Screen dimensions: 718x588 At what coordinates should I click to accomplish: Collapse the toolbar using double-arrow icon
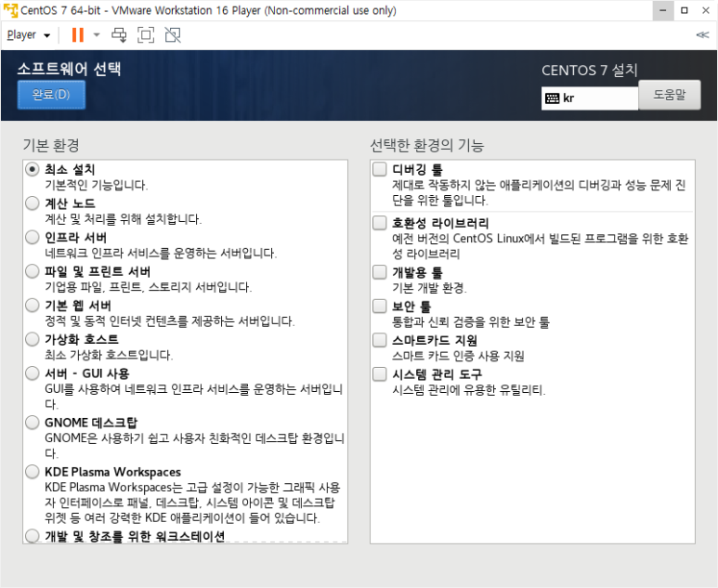702,34
